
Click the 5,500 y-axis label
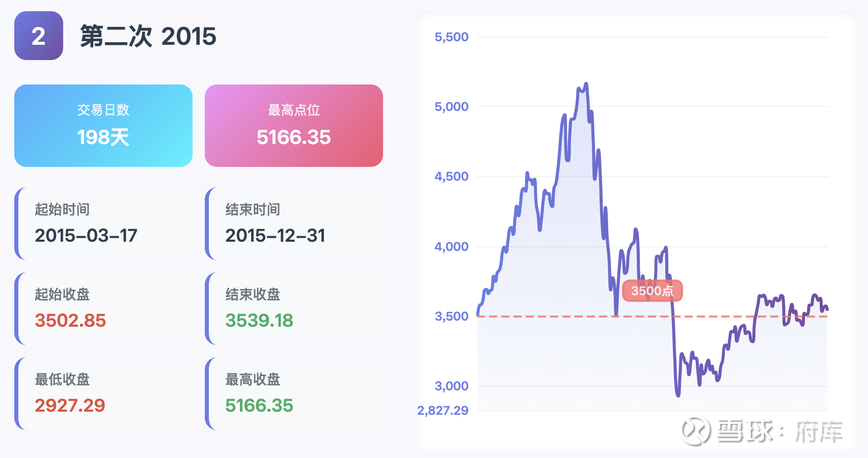tap(451, 37)
